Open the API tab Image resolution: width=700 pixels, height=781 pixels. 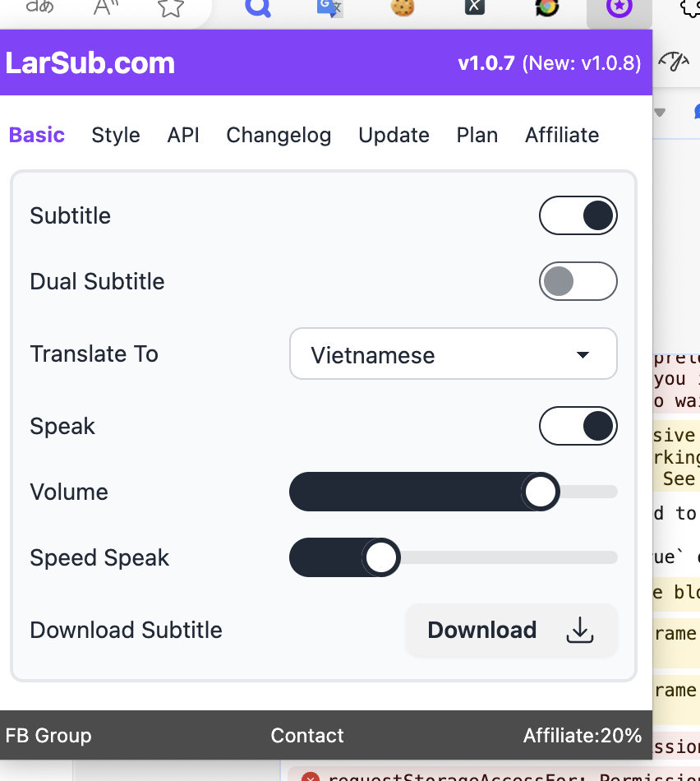pos(183,135)
